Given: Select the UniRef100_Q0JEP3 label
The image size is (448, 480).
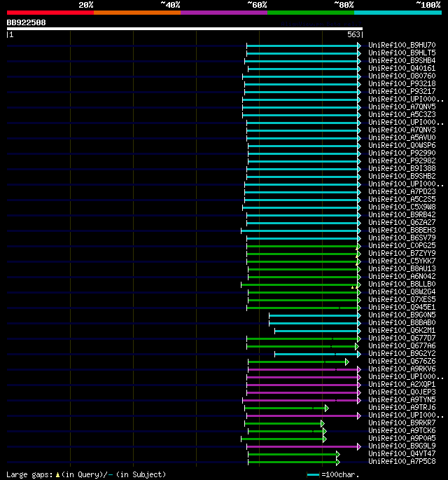Looking at the screenshot, I should coord(402,392).
